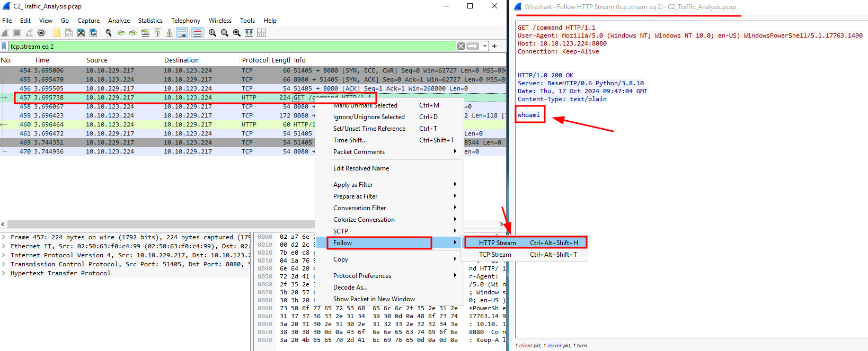Select HTTP Stream in Follow submenu
This screenshot has height=351, width=868.
click(x=526, y=243)
